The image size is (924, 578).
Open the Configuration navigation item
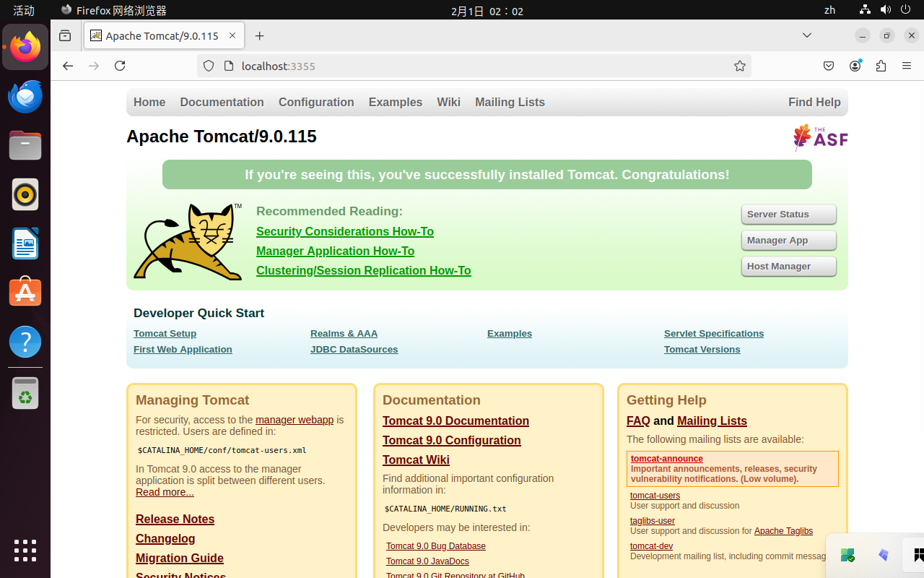click(316, 103)
